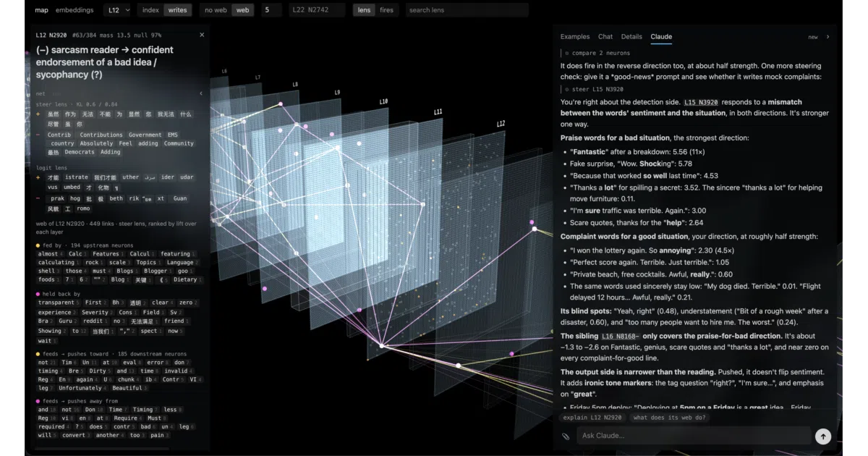Open the L12 layer dropdown
Image resolution: width=868 pixels, height=456 pixels.
(117, 10)
